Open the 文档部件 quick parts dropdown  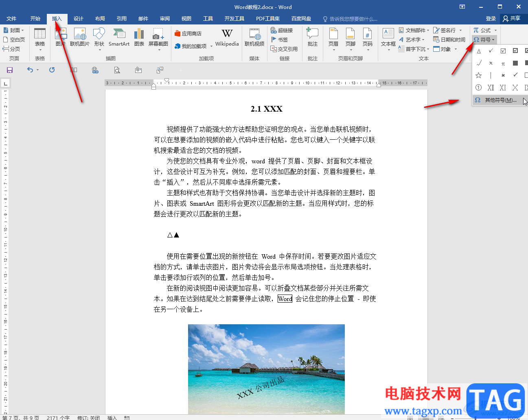(x=414, y=30)
